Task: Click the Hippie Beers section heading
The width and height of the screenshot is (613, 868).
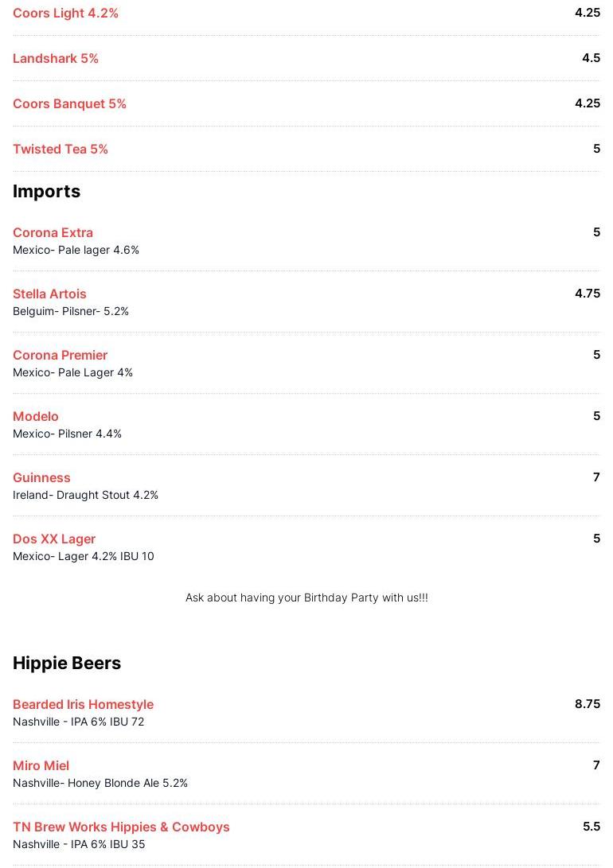Action: coord(67,664)
